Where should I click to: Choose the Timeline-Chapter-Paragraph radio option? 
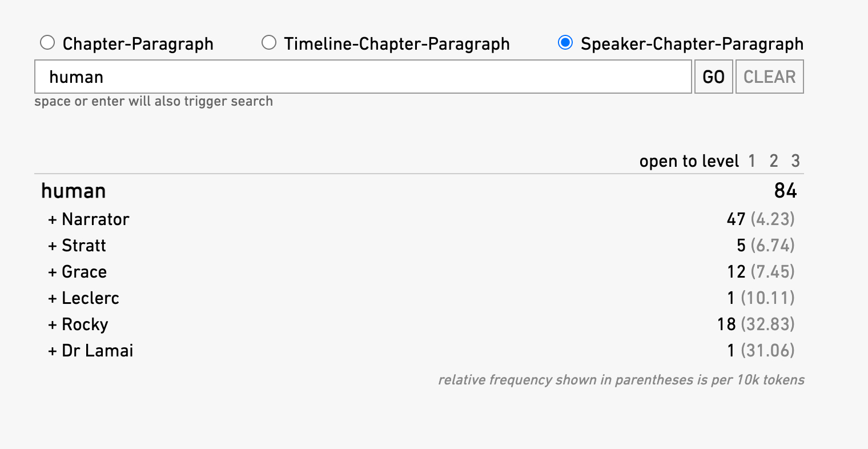pyautogui.click(x=269, y=43)
